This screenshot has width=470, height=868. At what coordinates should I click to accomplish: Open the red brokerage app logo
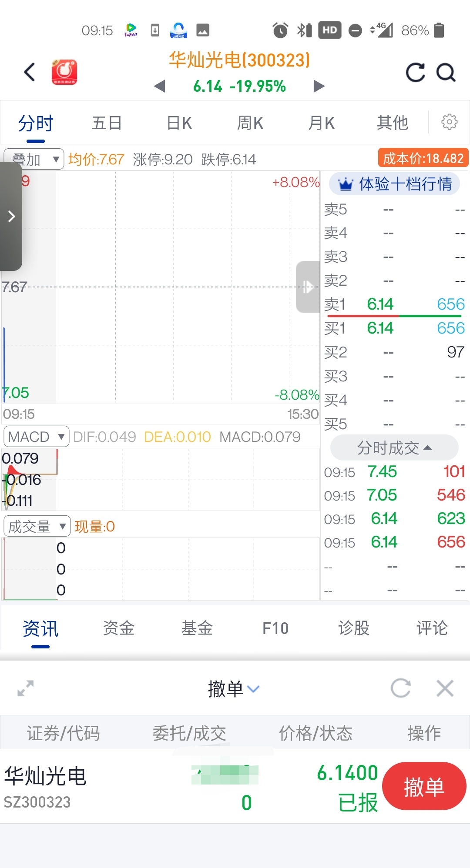(64, 72)
